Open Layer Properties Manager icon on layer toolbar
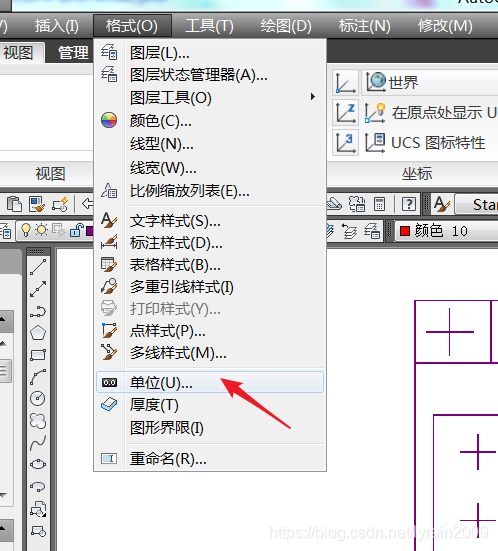The width and height of the screenshot is (498, 551). pyautogui.click(x=5, y=231)
